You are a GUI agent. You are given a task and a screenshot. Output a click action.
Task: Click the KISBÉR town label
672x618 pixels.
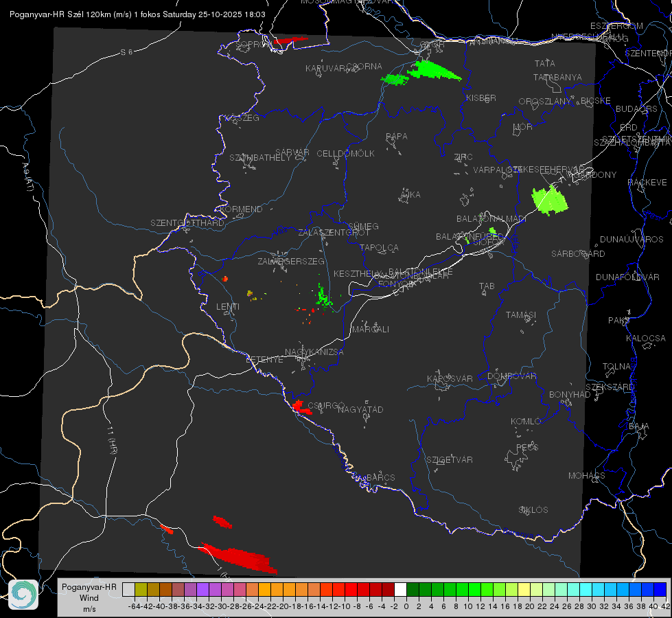tap(481, 98)
